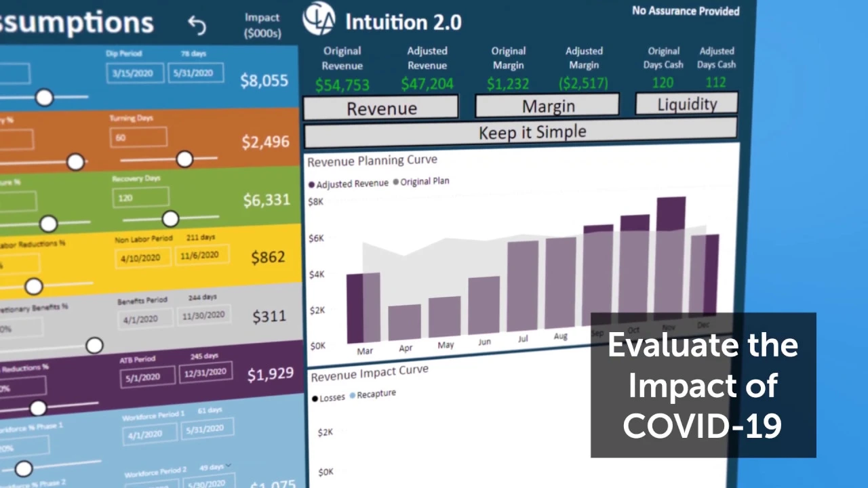Viewport: 868px width, 488px height.
Task: Edit the Dip Period end date 5/31/2020
Action: point(196,73)
